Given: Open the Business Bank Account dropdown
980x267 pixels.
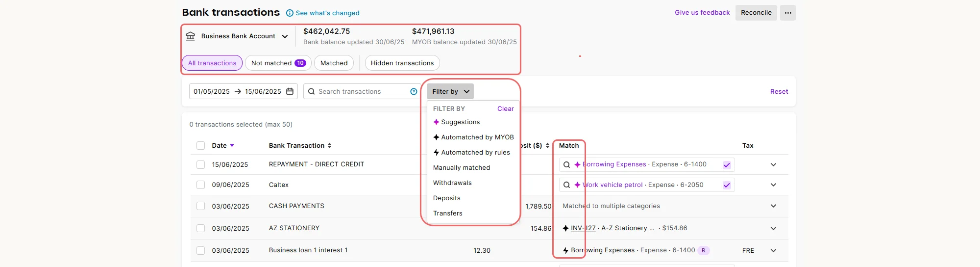Looking at the screenshot, I should 244,36.
